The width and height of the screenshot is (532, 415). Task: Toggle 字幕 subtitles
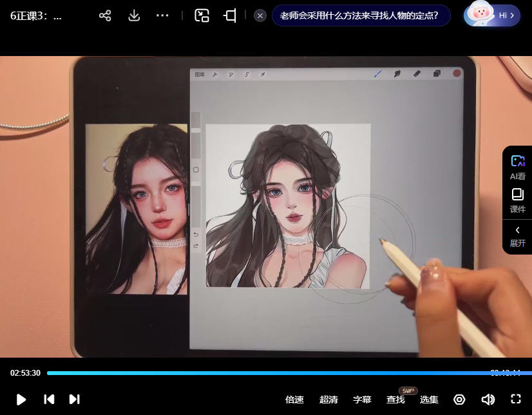[x=362, y=400]
